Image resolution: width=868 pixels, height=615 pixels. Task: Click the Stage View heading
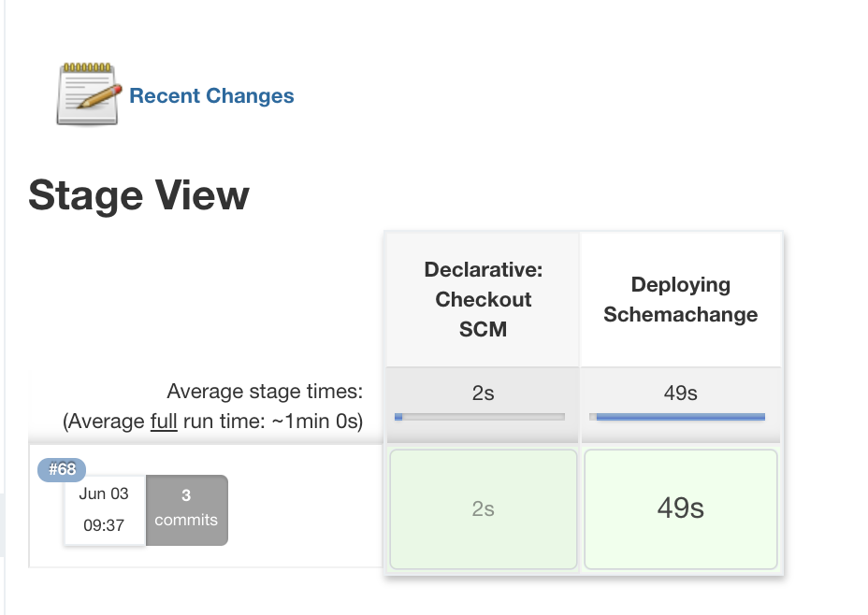tap(138, 196)
